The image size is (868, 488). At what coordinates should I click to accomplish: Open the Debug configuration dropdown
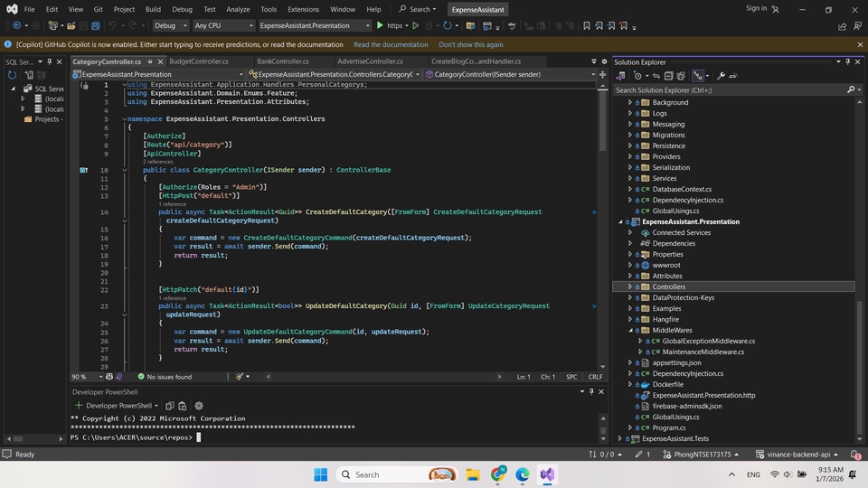click(170, 25)
